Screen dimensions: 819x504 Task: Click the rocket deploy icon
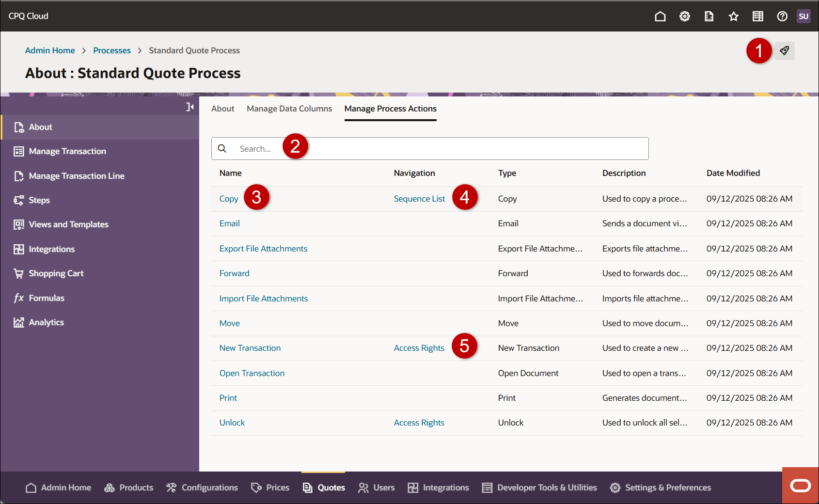[784, 51]
